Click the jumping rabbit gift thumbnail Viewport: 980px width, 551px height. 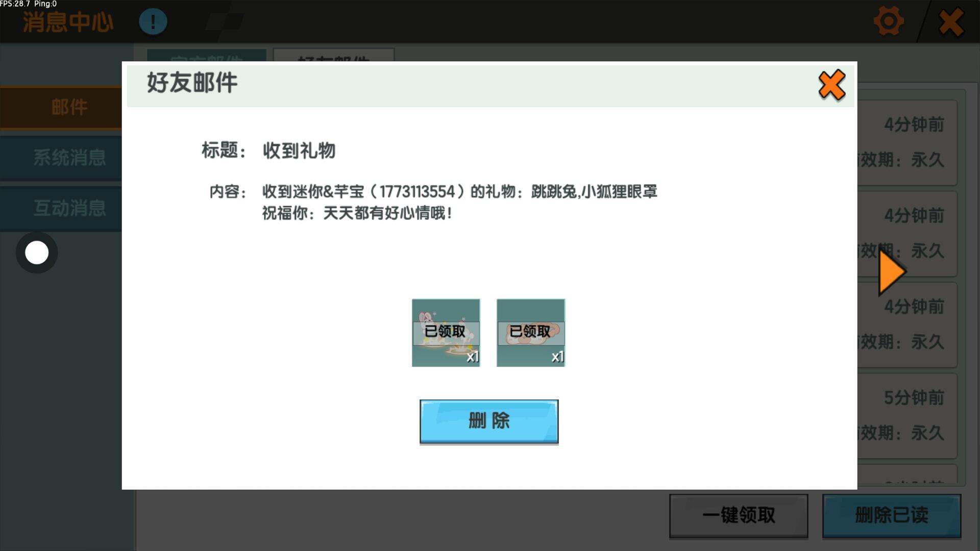446,333
